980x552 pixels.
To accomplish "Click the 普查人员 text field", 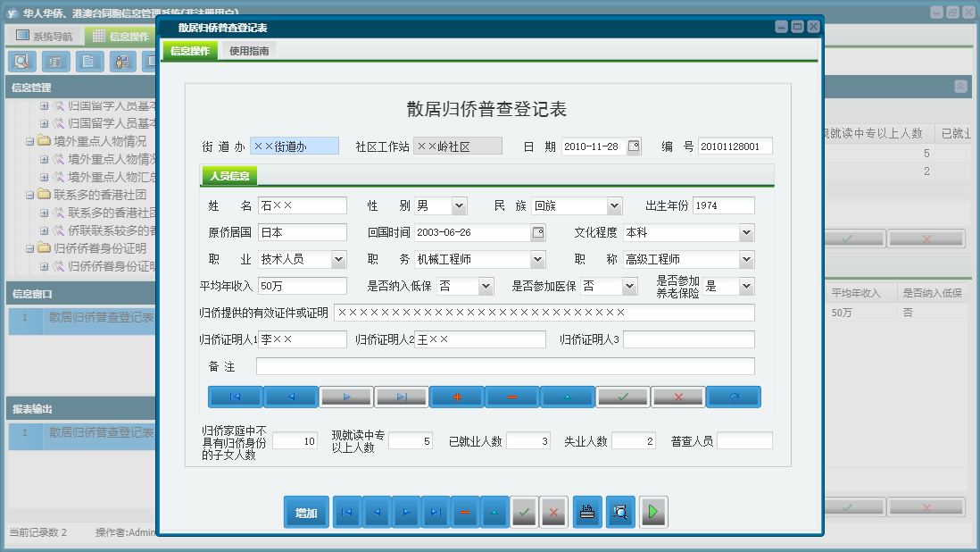I will (744, 441).
